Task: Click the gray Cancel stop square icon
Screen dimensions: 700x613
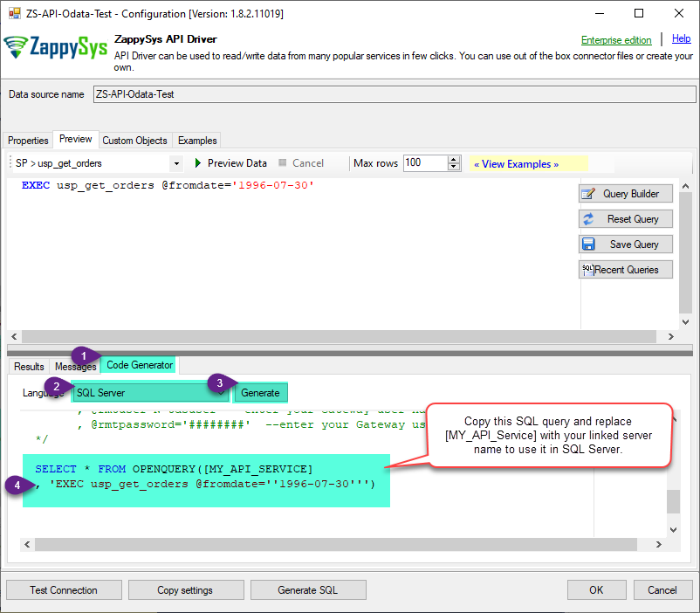Action: 282,162
